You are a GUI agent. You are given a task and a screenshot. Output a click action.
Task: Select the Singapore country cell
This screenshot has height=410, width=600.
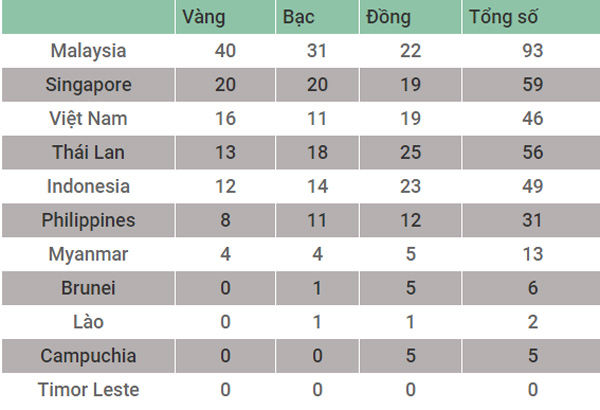coord(88,85)
